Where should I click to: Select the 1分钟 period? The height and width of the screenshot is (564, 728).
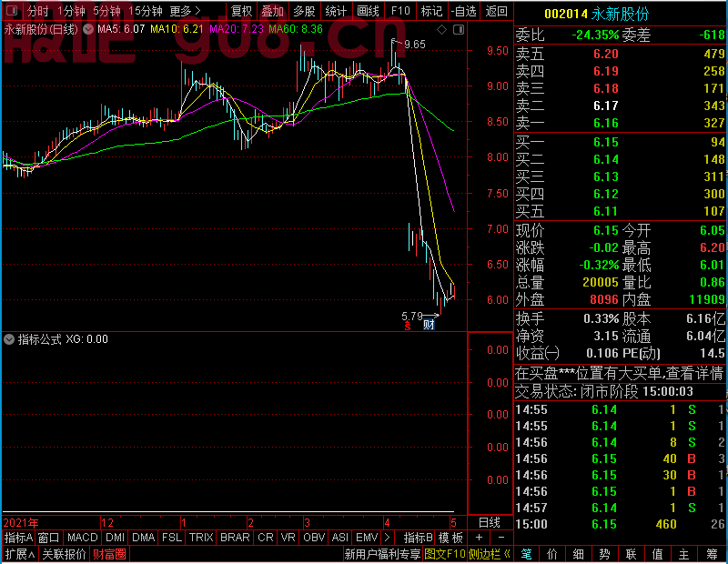[x=71, y=11]
